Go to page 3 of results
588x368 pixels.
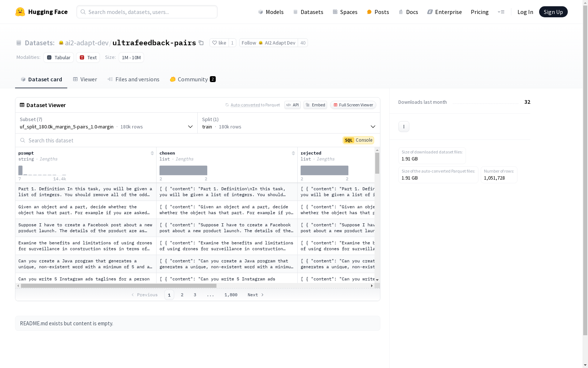coord(195,295)
